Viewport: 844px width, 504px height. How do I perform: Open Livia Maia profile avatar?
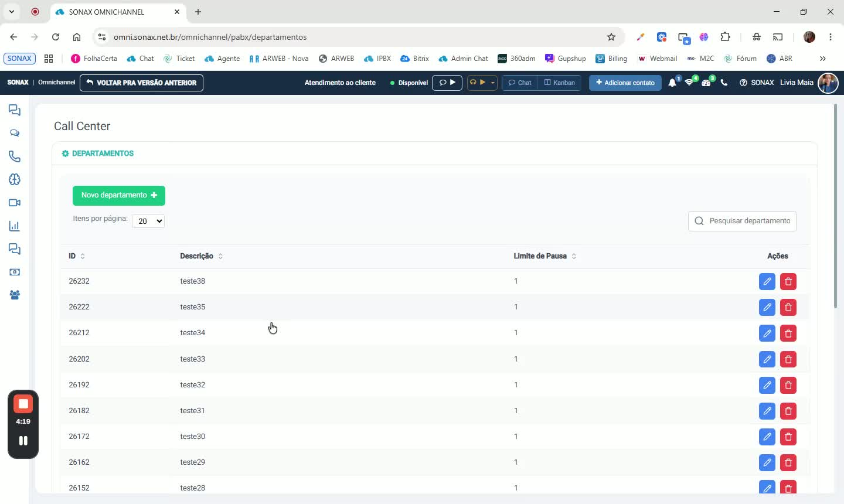[828, 83]
